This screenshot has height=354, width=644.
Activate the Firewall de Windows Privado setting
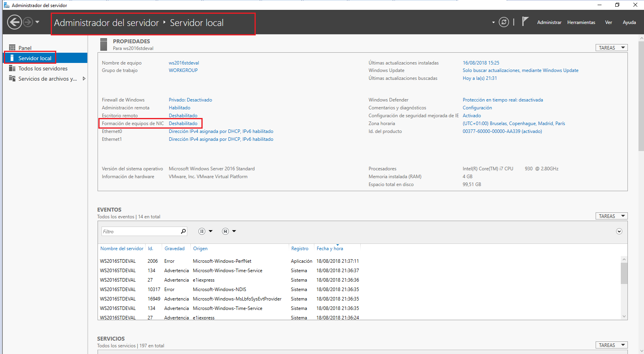(x=190, y=100)
